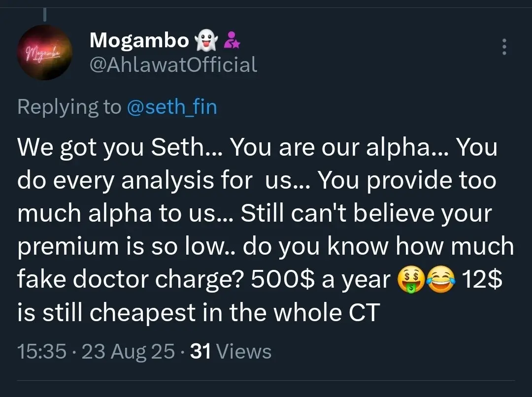Click 'is still cheapest in the whole CT'

pyautogui.click(x=199, y=312)
